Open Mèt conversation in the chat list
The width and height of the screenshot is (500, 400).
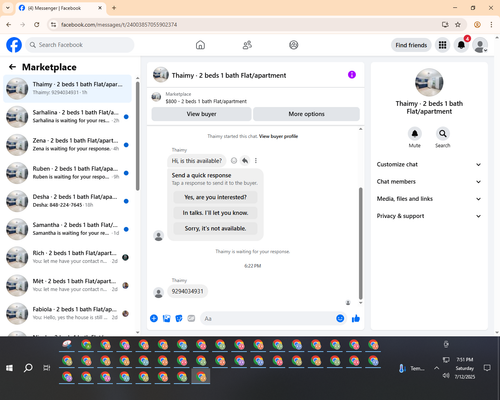pos(68,285)
